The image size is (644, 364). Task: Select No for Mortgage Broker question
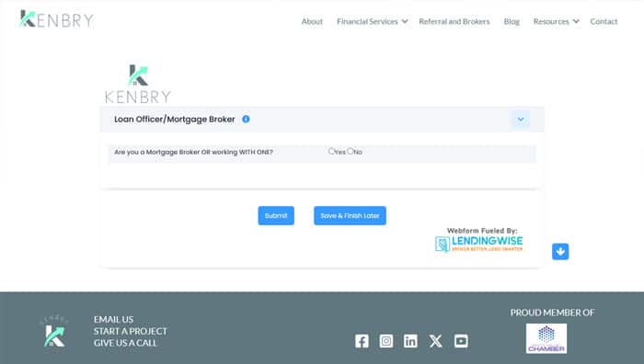351,152
